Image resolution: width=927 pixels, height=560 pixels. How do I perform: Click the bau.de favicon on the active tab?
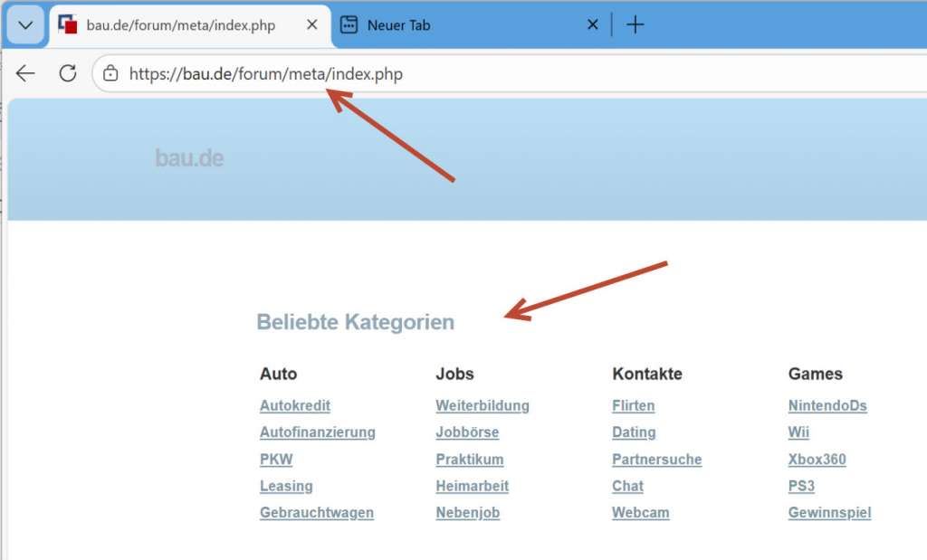pos(68,25)
